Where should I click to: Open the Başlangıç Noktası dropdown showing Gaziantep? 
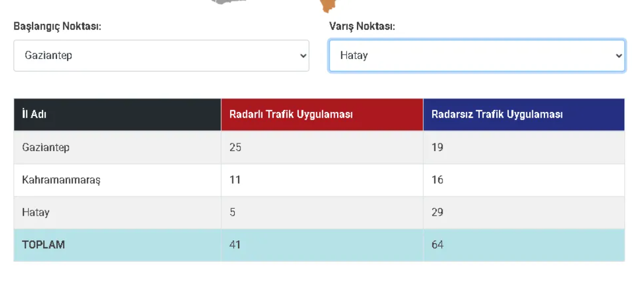161,55
